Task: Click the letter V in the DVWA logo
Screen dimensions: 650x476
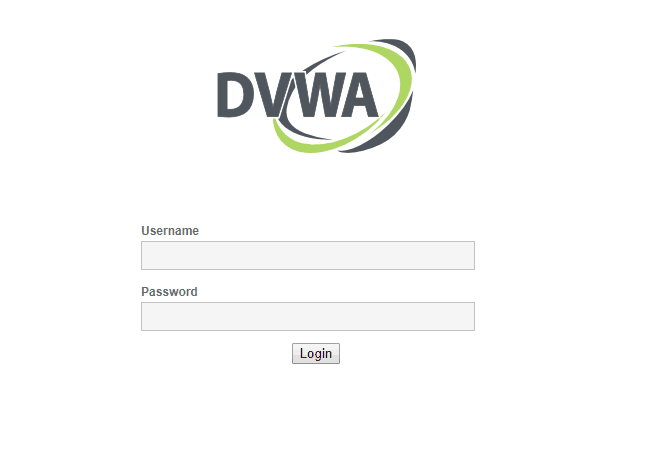Action: [270, 95]
